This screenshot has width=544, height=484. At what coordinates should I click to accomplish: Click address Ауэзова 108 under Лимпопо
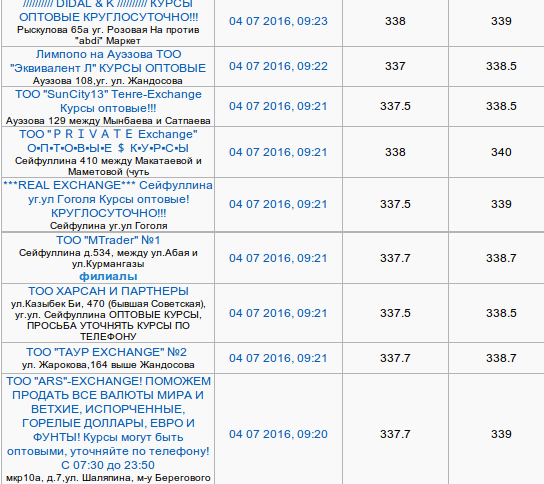click(108, 81)
